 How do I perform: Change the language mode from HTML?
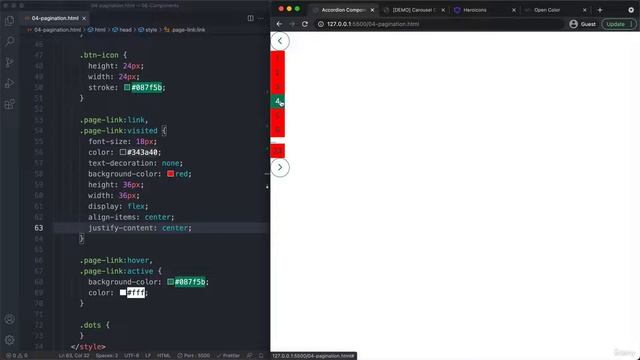click(x=164, y=356)
